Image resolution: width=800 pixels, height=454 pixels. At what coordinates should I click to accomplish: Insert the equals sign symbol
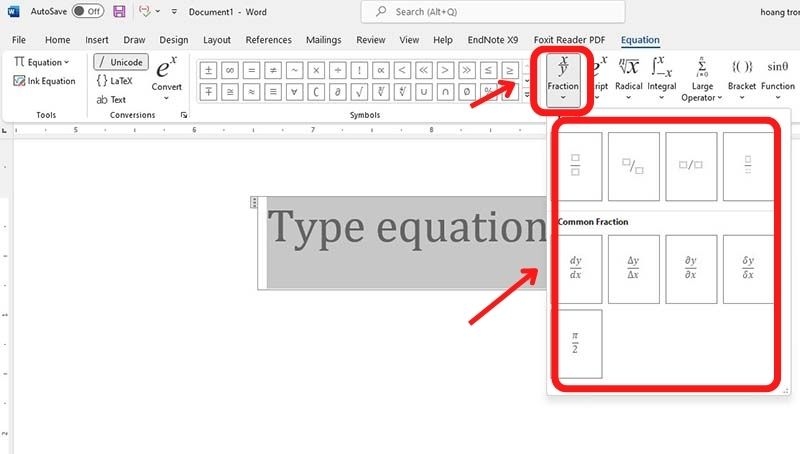[252, 70]
